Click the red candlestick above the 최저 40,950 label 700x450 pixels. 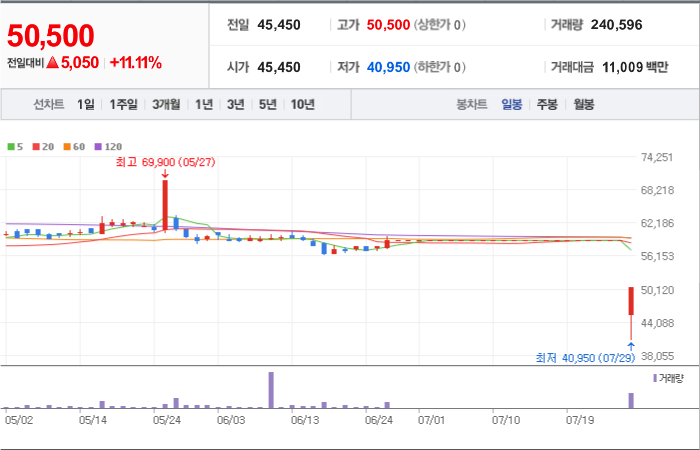point(631,301)
